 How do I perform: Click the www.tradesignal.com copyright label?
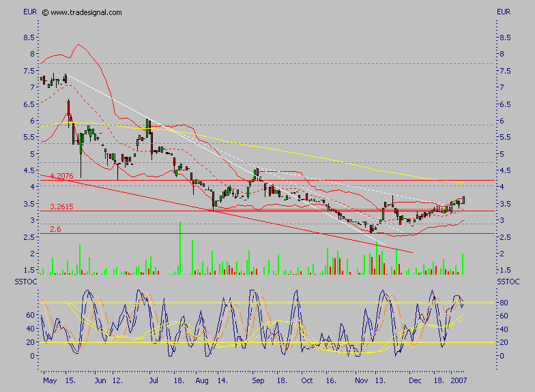tap(82, 12)
